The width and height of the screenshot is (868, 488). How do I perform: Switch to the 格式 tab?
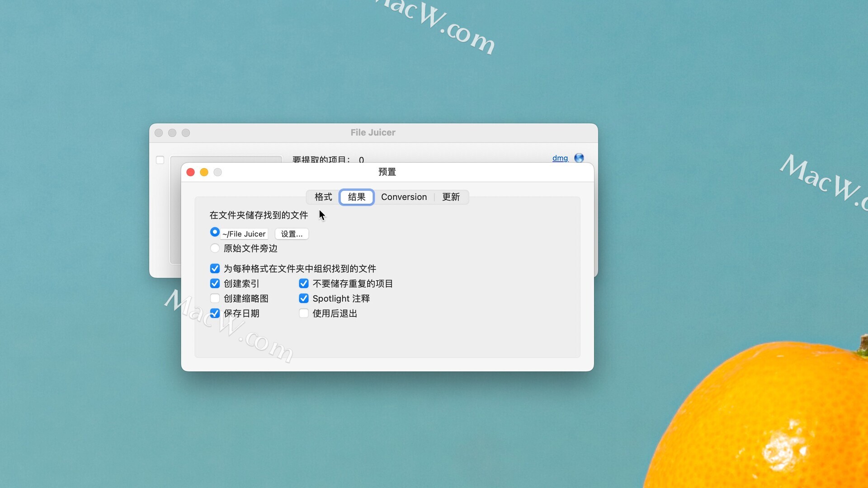point(323,197)
